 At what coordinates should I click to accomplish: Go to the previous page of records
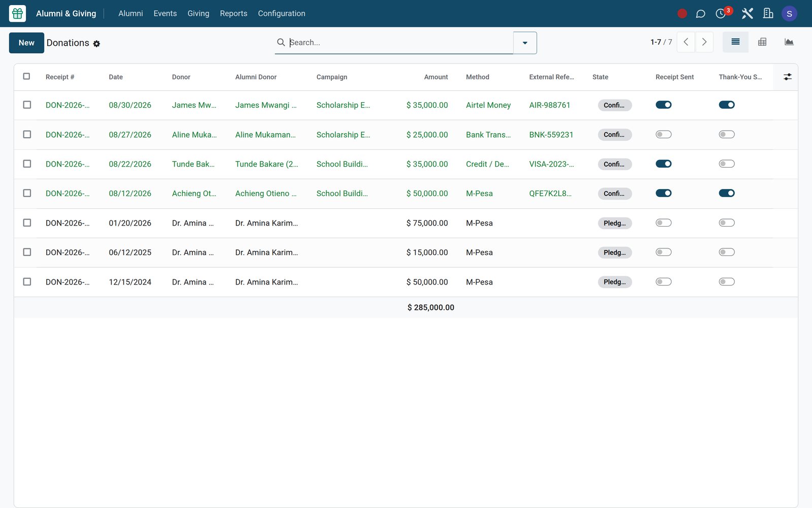[x=686, y=42]
